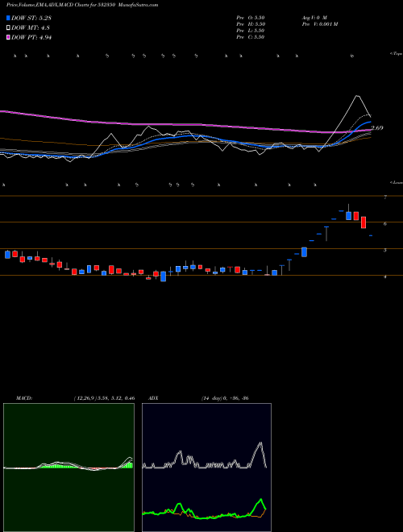Click the price axis label 7
Viewport: 403px width, 532px height.
(x=385, y=197)
